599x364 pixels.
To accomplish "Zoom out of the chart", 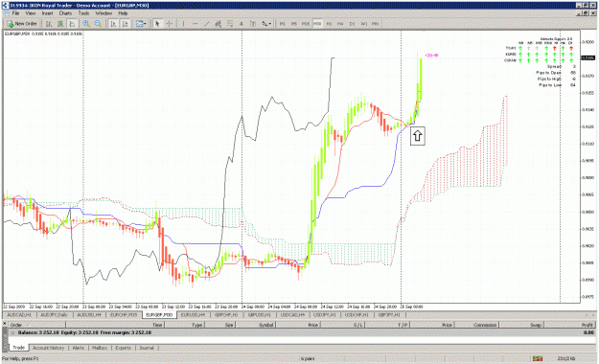I will pos(98,24).
